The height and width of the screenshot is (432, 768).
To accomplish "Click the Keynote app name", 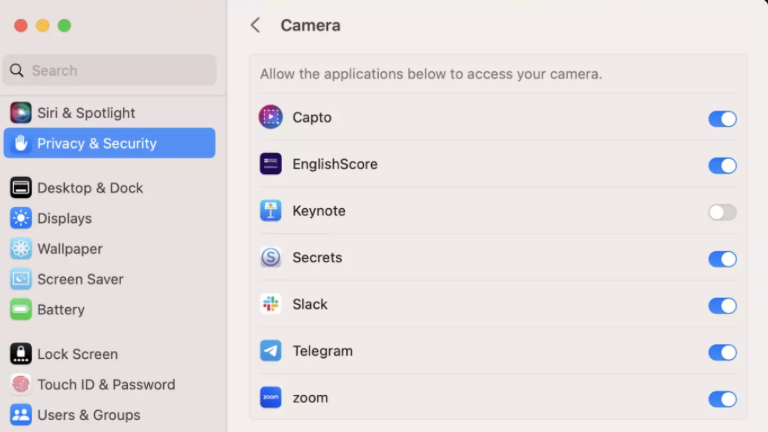I will (x=319, y=211).
